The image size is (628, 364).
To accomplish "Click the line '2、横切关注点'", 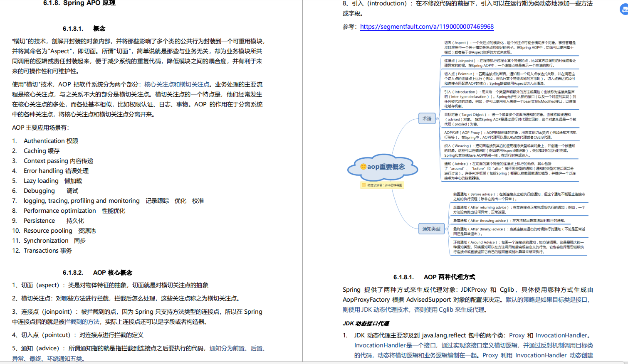I will (x=126, y=298).
